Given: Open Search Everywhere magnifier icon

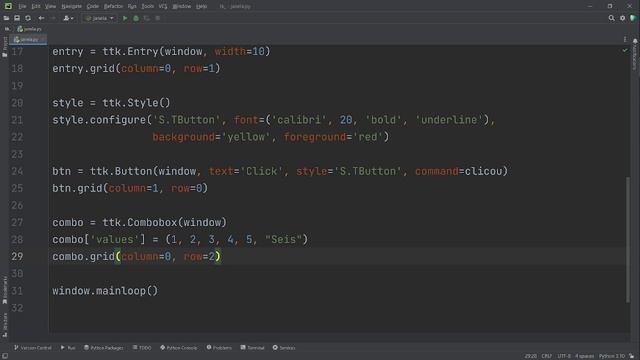Looking at the screenshot, I should pyautogui.click(x=611, y=18).
